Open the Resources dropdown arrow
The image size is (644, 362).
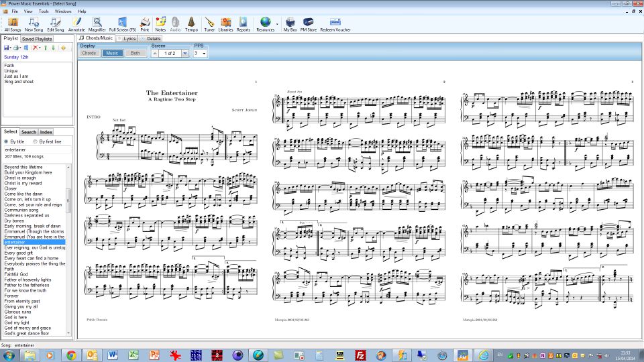point(276,24)
